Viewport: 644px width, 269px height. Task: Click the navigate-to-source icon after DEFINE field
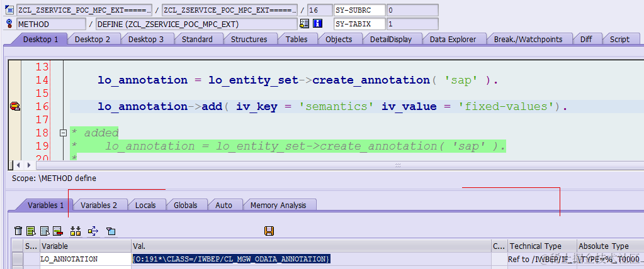pos(304,24)
